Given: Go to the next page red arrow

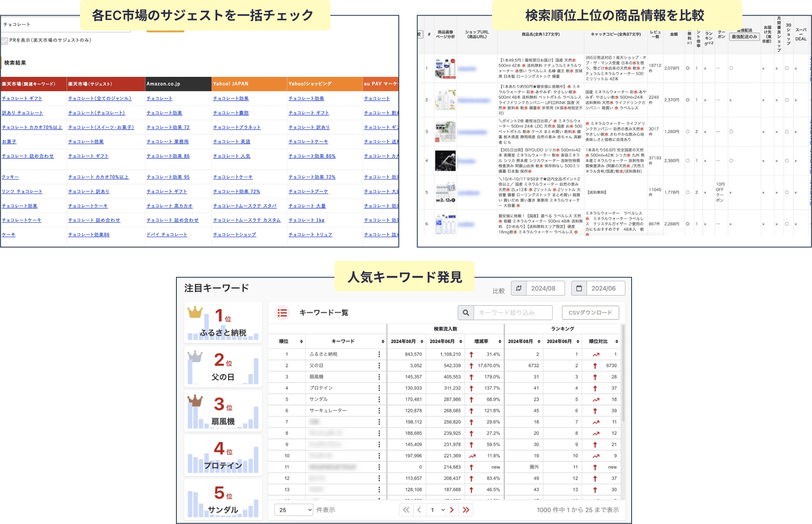Looking at the screenshot, I should point(452,510).
